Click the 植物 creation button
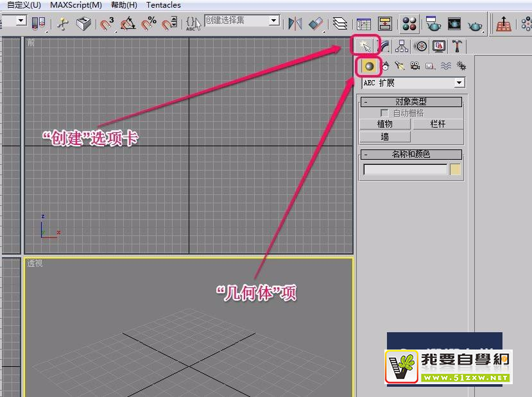532x397 pixels. click(385, 124)
